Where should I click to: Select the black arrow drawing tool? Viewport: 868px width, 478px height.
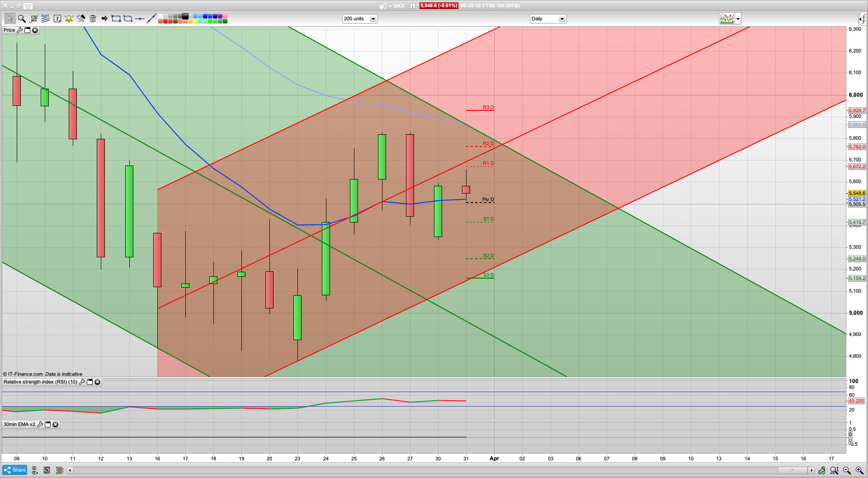click(104, 19)
